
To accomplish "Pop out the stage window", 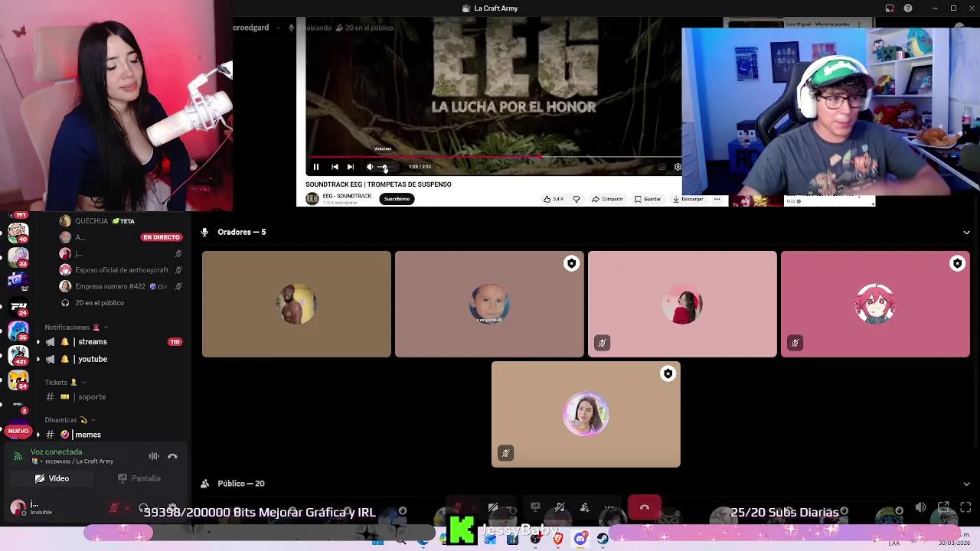I will pos(943,507).
